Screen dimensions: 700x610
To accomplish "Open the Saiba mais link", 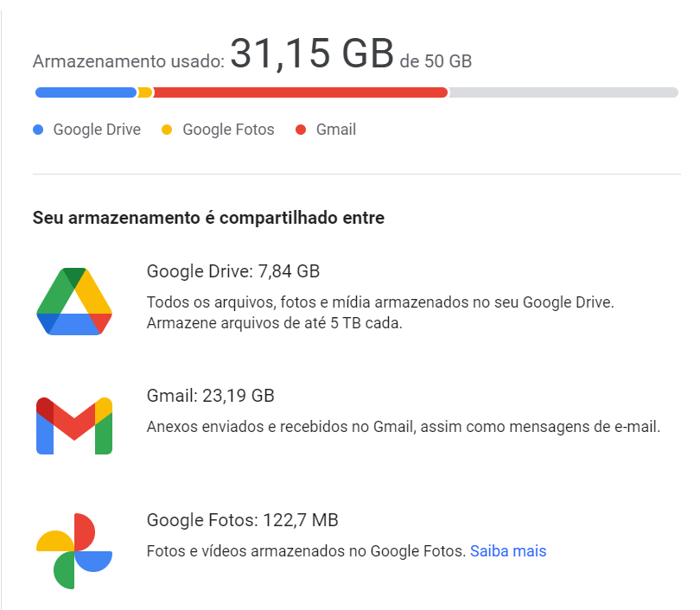I will tap(508, 550).
